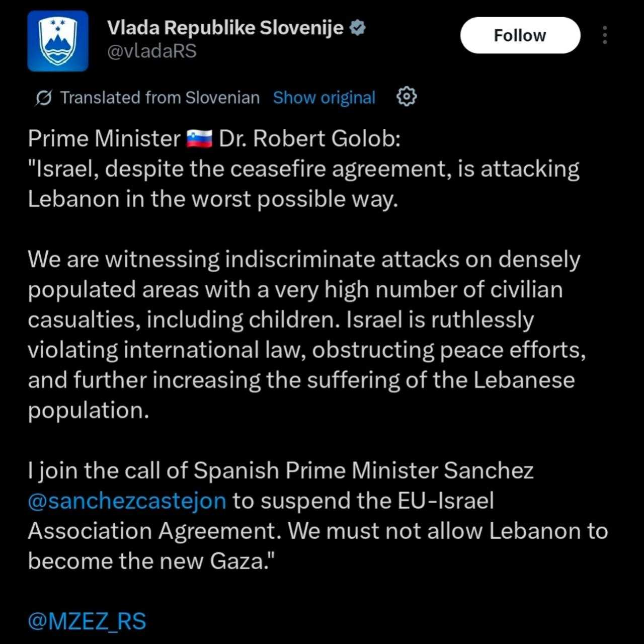
Task: Click the translation icon before 'Translated from Slovenian'
Action: point(43,98)
